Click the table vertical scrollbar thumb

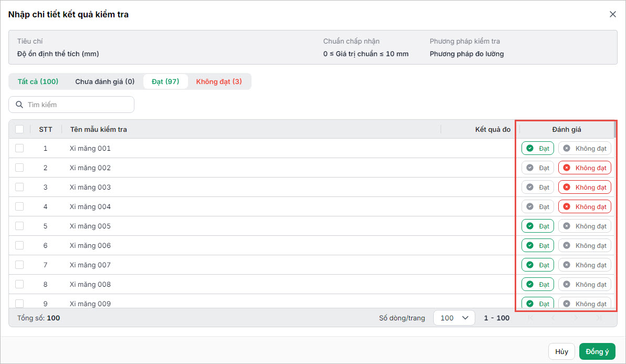pyautogui.click(x=615, y=129)
